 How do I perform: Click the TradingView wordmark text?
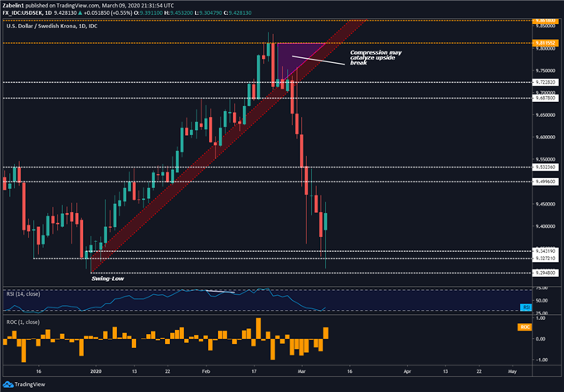(30, 385)
